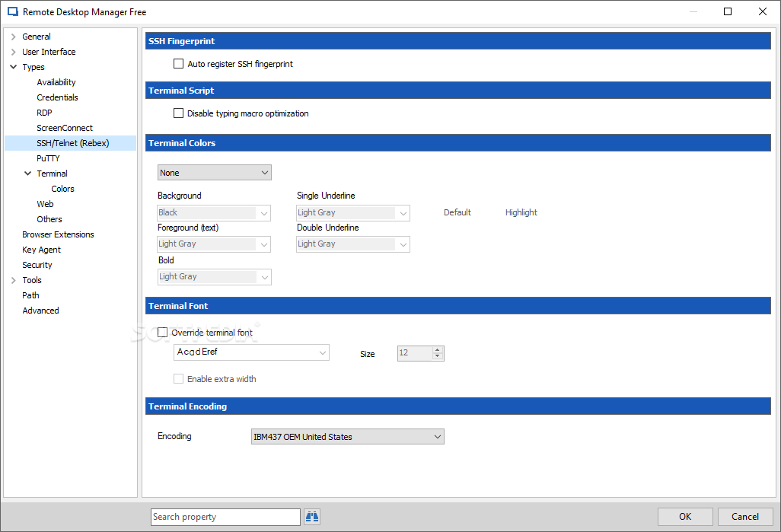Click the SSH Fingerprint section header

[x=457, y=41]
